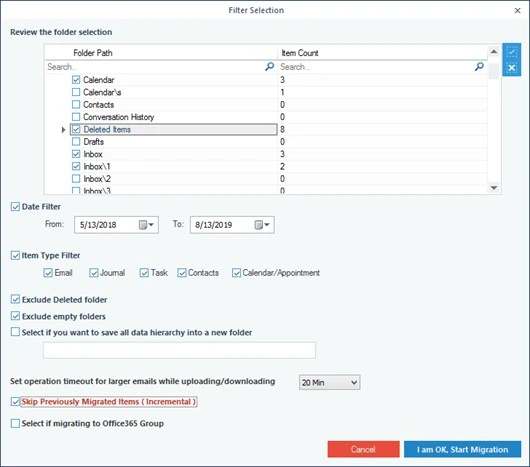Click the Cancel button
The image size is (530, 467).
click(x=363, y=449)
